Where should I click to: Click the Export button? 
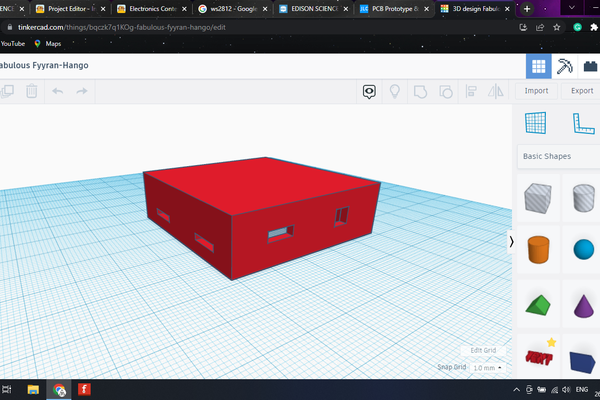point(582,91)
